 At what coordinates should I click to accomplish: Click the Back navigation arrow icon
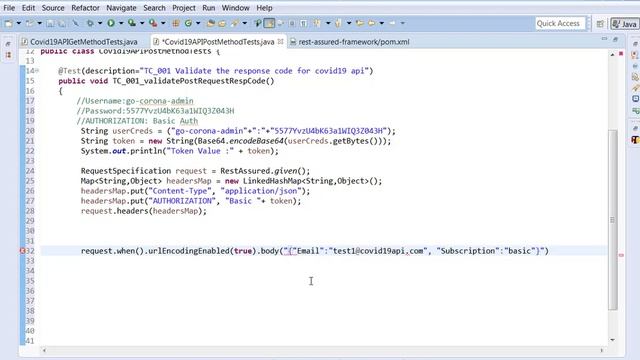click(x=371, y=23)
